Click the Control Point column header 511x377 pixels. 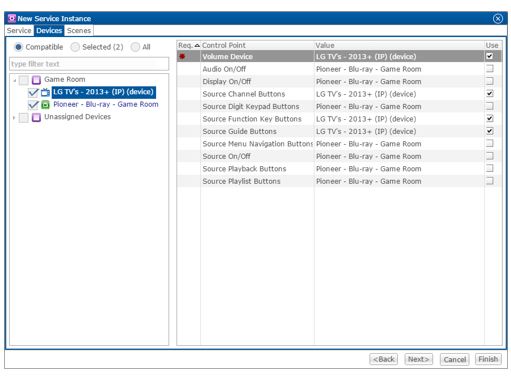coord(257,45)
